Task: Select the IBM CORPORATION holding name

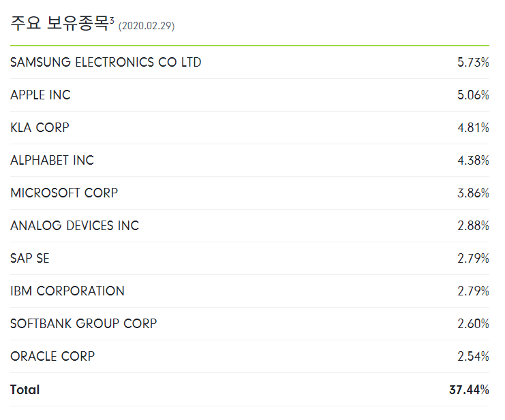Action: tap(67, 291)
